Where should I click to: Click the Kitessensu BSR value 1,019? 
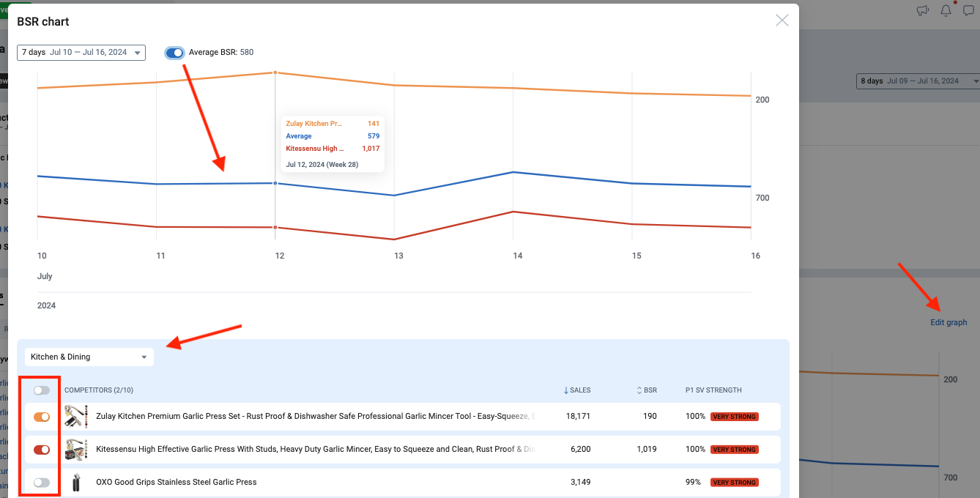(x=647, y=449)
